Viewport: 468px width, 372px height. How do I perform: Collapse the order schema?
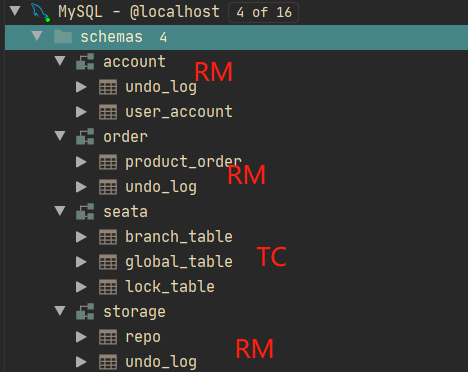[x=60, y=136]
